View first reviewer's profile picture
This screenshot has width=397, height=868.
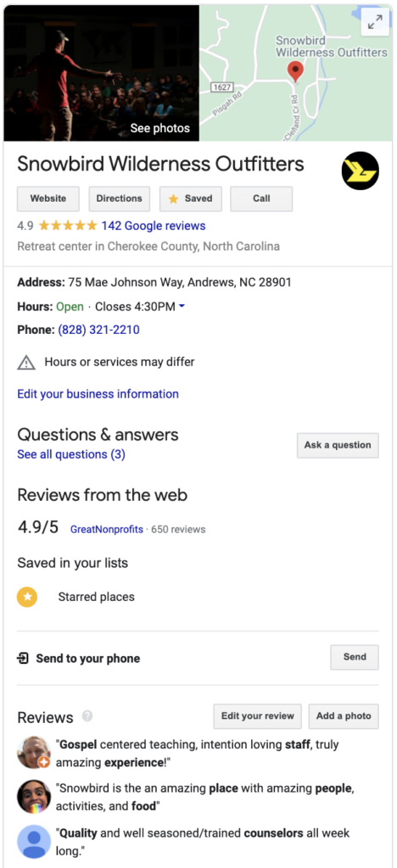coord(34,753)
